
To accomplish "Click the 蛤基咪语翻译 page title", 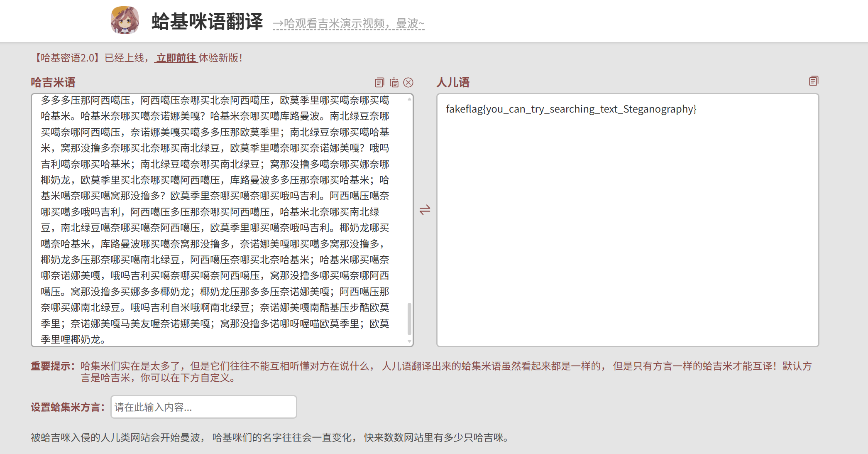I will tap(207, 21).
